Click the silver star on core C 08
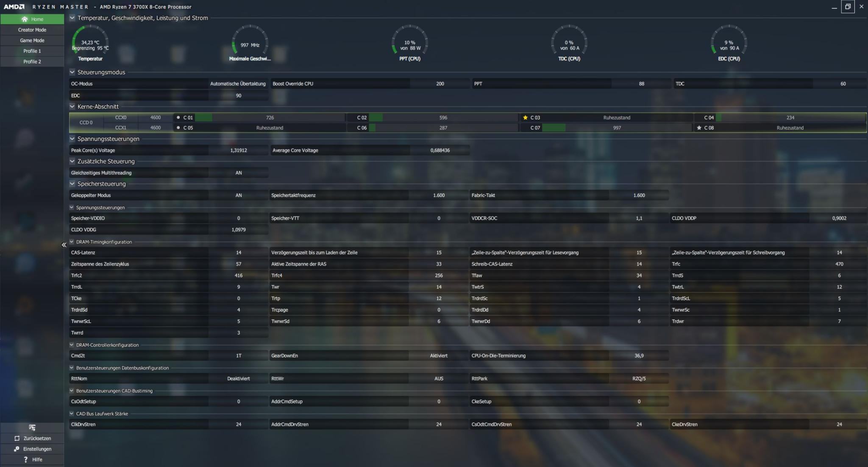Image resolution: width=868 pixels, height=467 pixels. click(x=699, y=128)
